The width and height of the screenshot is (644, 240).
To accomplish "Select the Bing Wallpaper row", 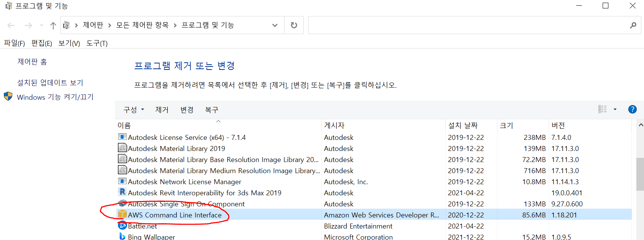I will point(373,237).
